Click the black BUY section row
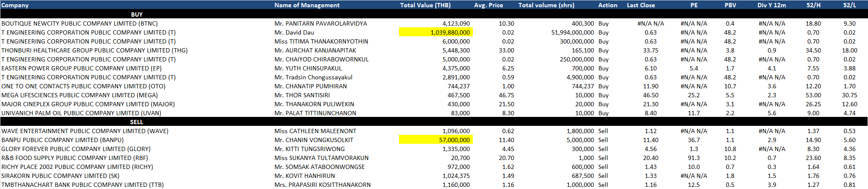 tap(137, 15)
